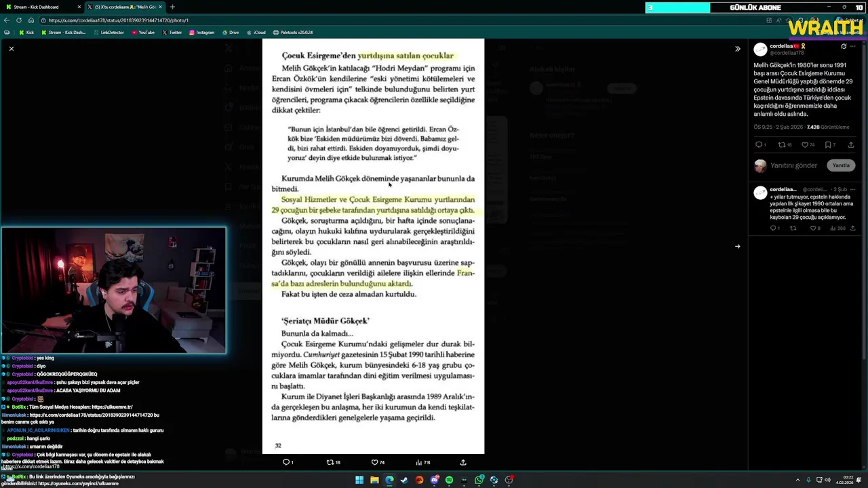Open cordeliaa profile avatar in main tweet
The image size is (868, 488).
[760, 49]
